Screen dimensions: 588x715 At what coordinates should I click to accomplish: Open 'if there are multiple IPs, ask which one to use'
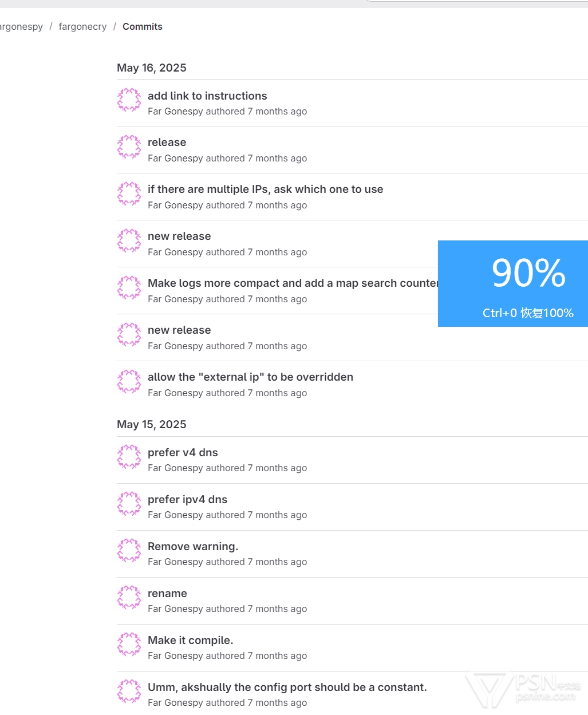(265, 189)
